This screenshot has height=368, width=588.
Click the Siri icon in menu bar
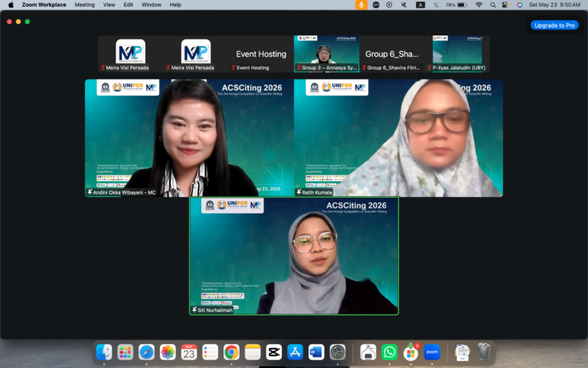click(519, 5)
